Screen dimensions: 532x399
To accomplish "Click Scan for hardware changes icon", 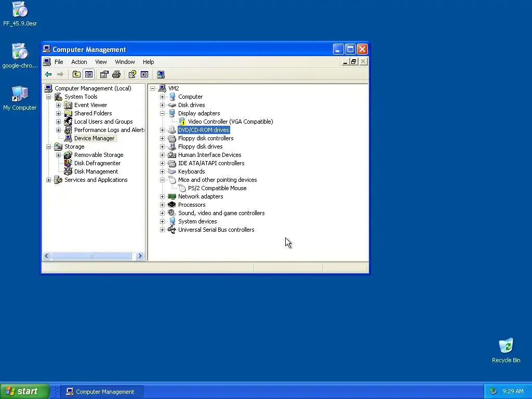I will click(161, 74).
